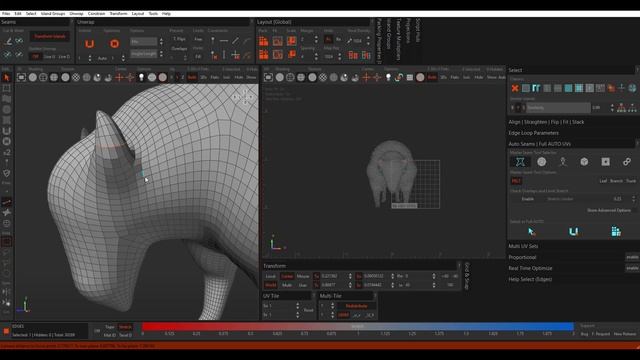This screenshot has height=360, width=640.
Task: Open the Files menu
Action: (x=6, y=13)
